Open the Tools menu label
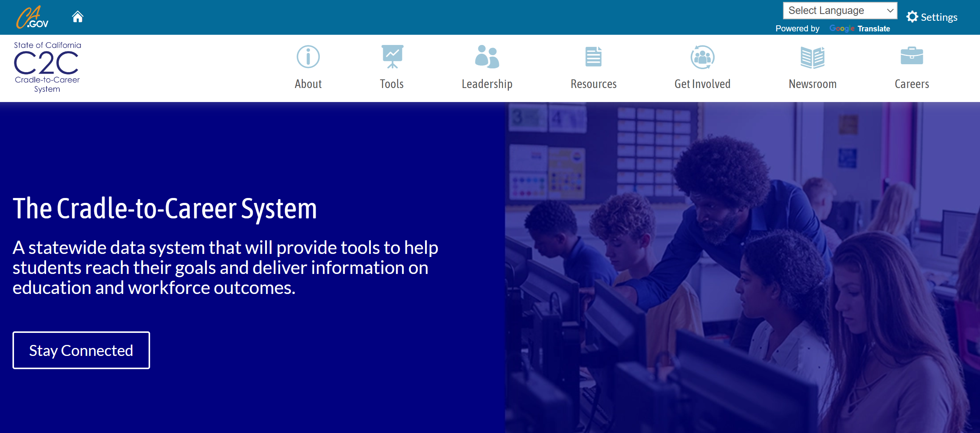This screenshot has height=433, width=980. tap(391, 84)
